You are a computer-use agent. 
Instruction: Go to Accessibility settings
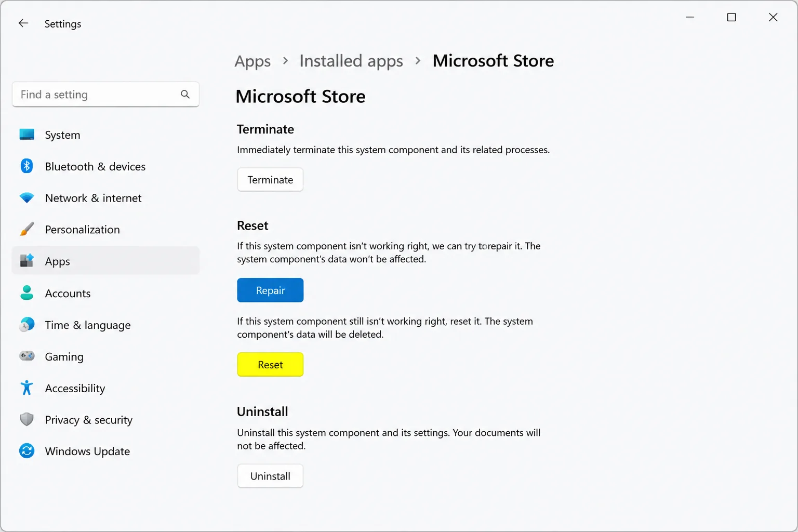[105, 388]
